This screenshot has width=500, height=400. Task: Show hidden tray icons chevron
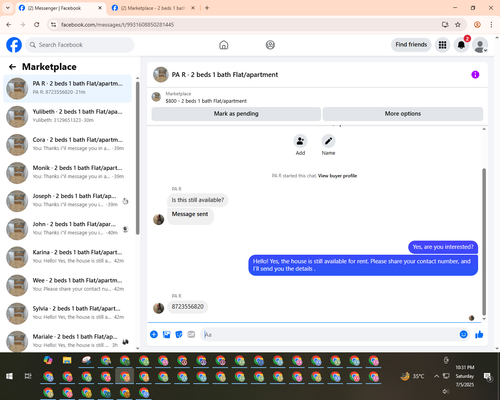436,376
